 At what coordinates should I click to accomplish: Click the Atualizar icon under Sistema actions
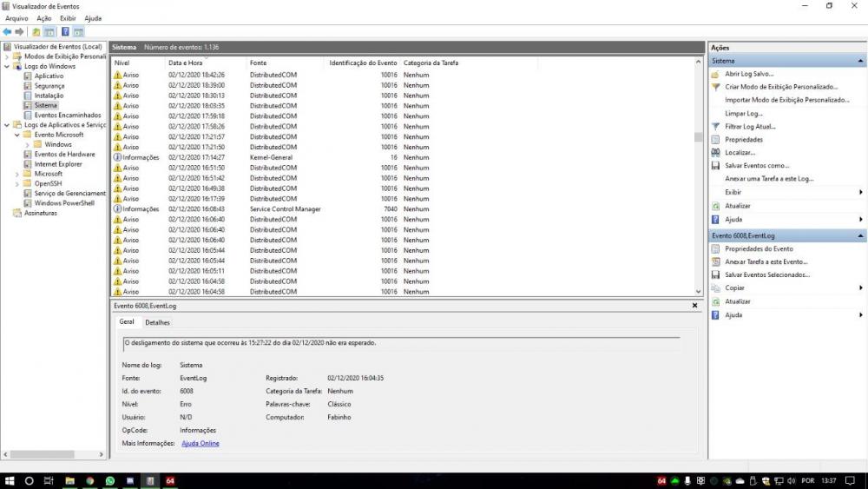coord(715,206)
